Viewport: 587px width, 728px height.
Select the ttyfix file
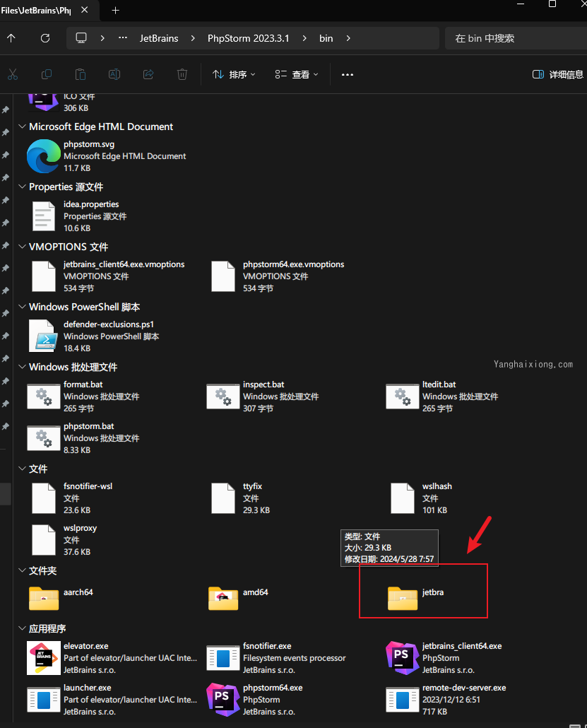[x=240, y=498]
